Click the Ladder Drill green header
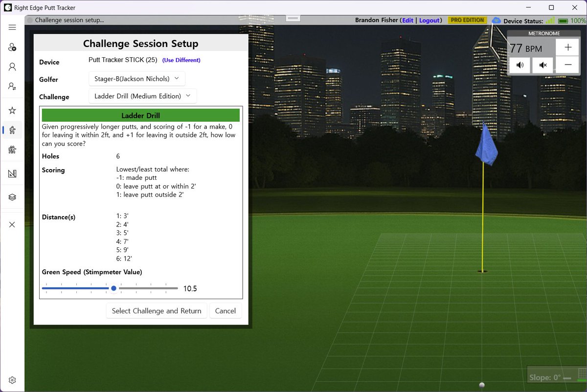This screenshot has width=587, height=392. pos(141,115)
